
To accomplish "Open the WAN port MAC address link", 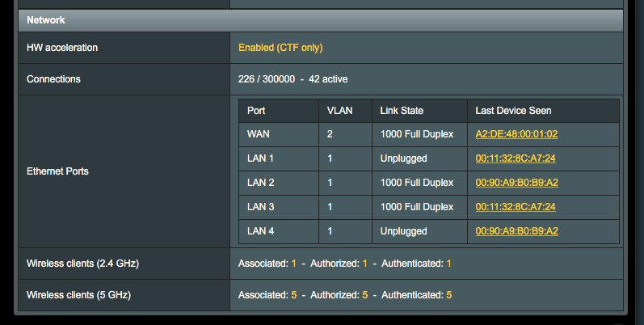I will 516,134.
